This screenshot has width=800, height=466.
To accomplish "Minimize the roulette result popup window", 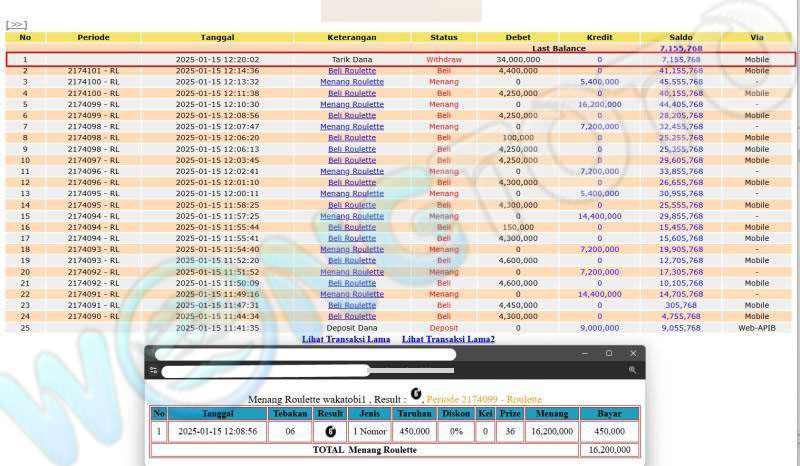I will pos(585,353).
